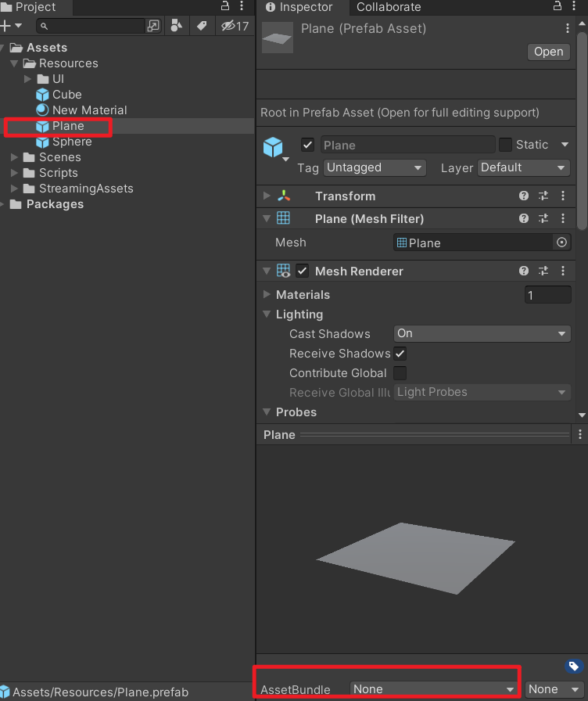Open Mesh Filter help icon
Viewport: 588px width, 701px height.
point(524,218)
